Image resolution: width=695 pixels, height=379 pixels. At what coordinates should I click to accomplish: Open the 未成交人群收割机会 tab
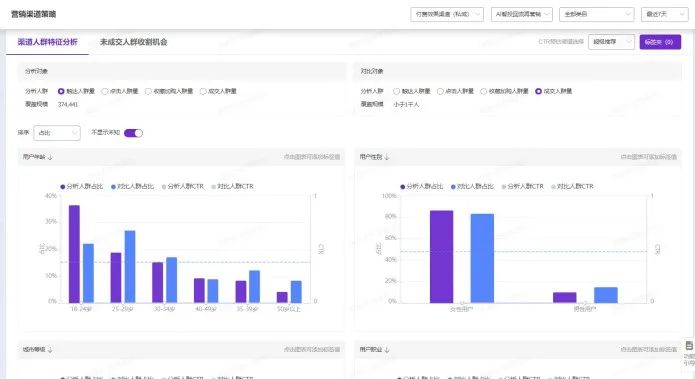click(133, 42)
